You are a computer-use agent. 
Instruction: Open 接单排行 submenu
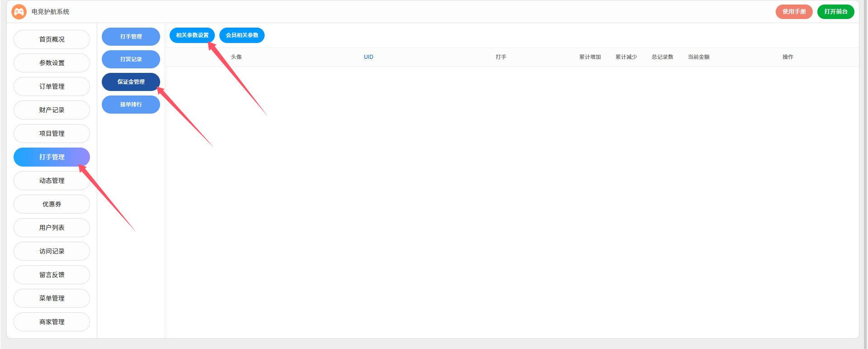click(x=131, y=105)
